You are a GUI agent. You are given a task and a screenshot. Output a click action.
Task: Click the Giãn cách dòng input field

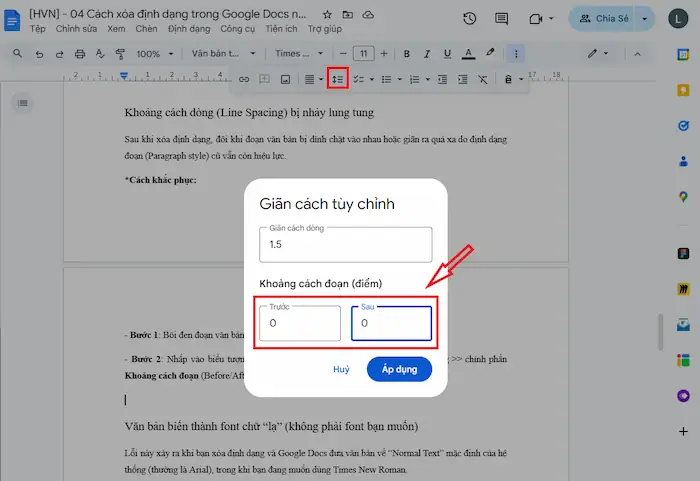(x=345, y=245)
